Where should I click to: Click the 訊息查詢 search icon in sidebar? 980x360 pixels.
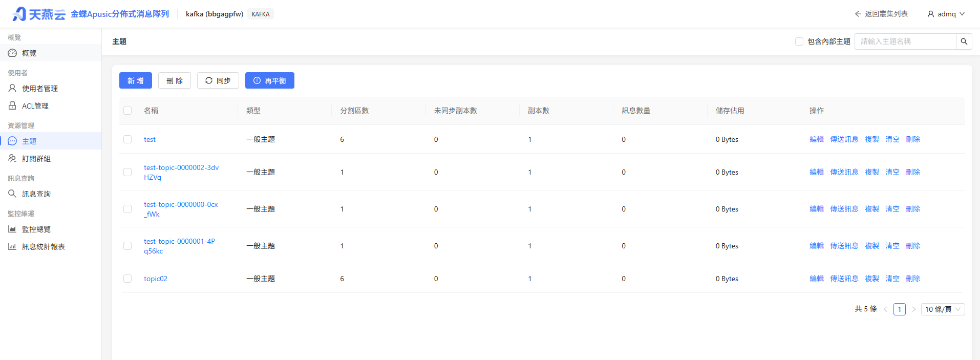tap(12, 194)
